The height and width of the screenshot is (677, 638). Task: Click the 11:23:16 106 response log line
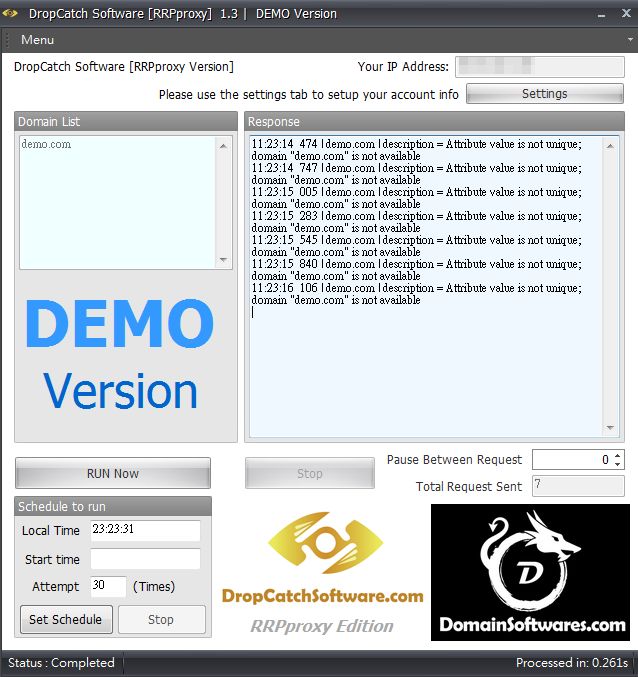tap(417, 294)
